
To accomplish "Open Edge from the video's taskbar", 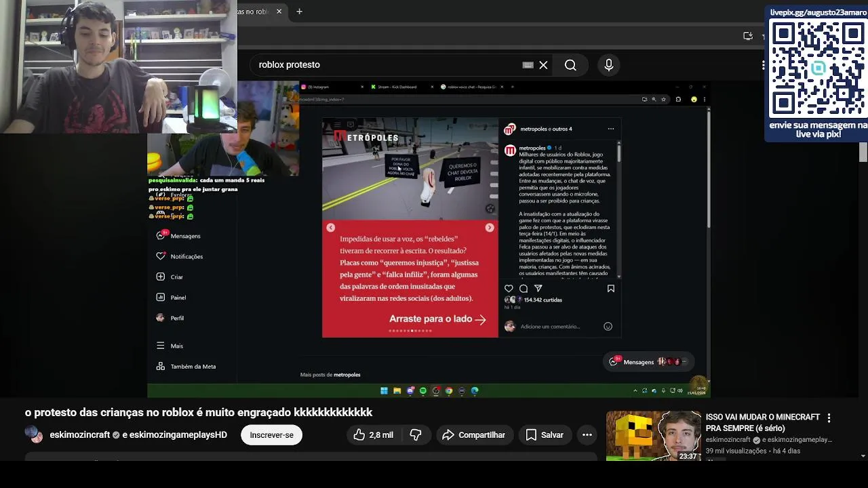I will click(x=475, y=391).
